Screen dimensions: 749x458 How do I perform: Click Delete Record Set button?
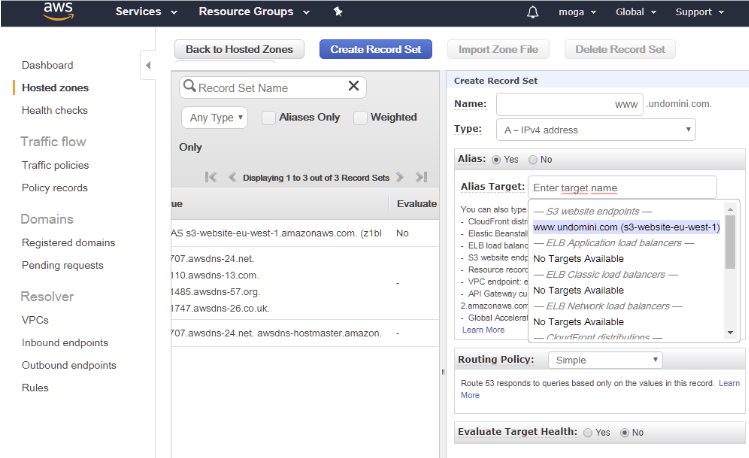coord(620,49)
